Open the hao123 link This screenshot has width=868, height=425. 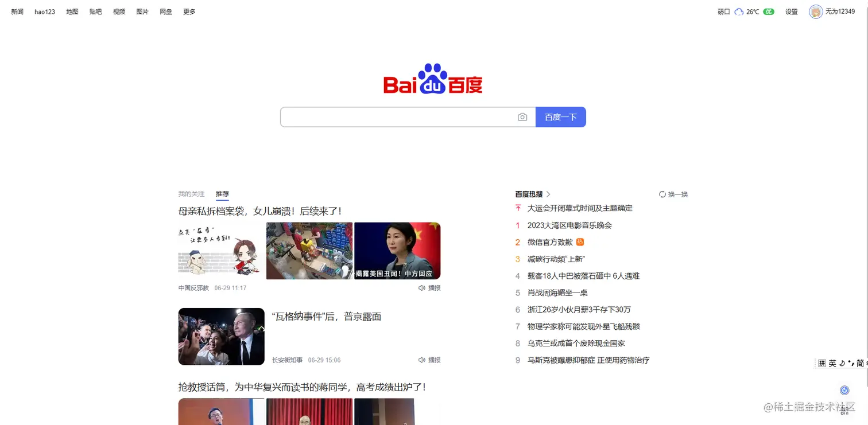tap(45, 11)
